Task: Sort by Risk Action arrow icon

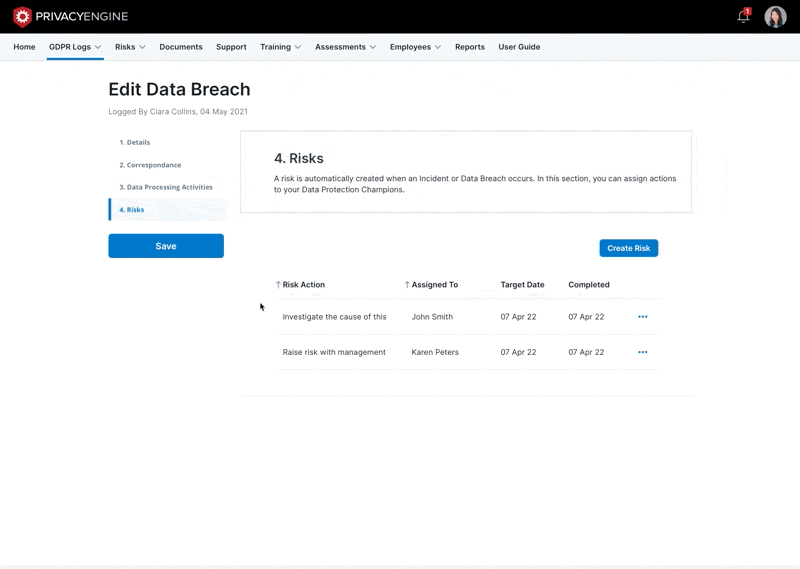Action: click(278, 285)
